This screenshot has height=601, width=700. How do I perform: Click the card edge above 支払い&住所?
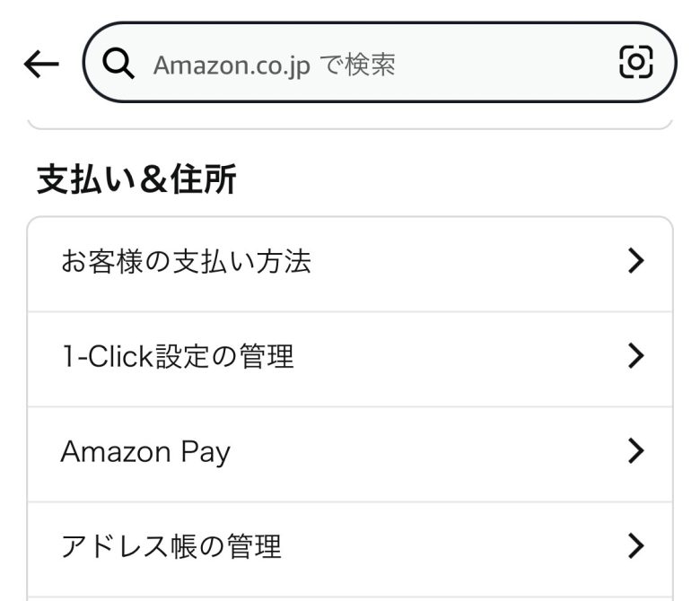pyautogui.click(x=350, y=124)
